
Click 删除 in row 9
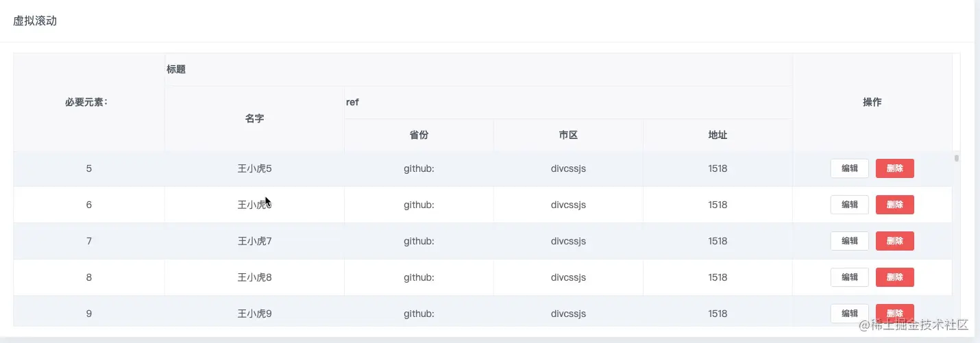pos(895,314)
